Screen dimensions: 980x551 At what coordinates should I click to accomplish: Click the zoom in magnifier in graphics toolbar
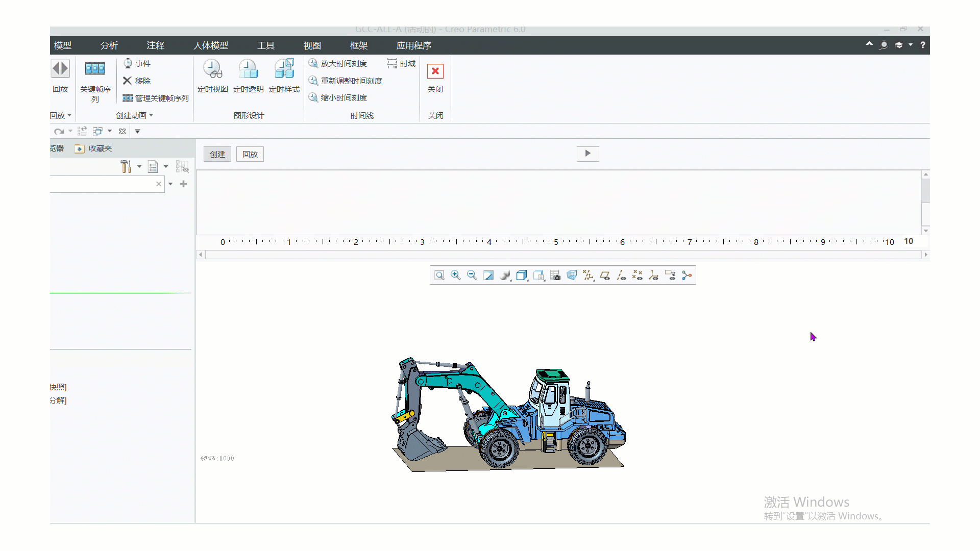(x=456, y=275)
